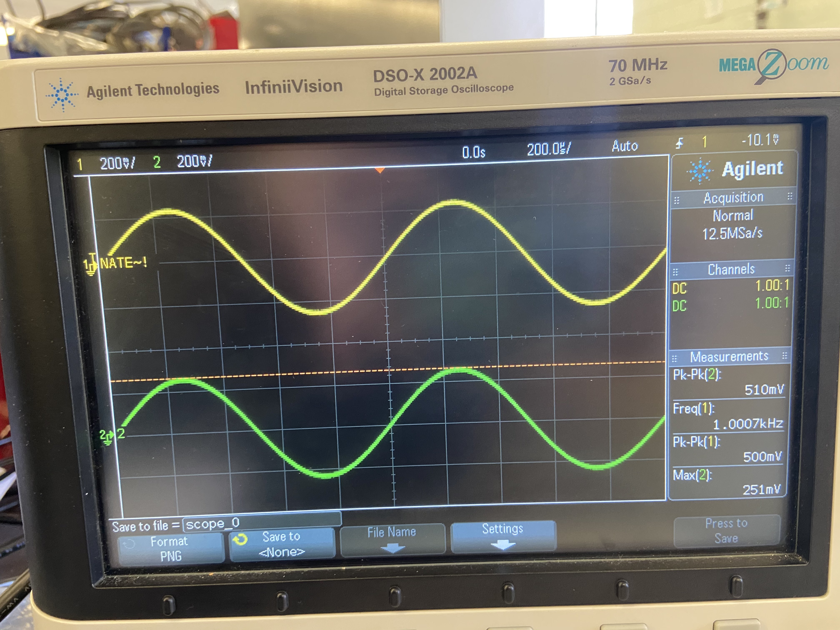
Task: Click the 500mV measurement value
Action: coord(762,457)
